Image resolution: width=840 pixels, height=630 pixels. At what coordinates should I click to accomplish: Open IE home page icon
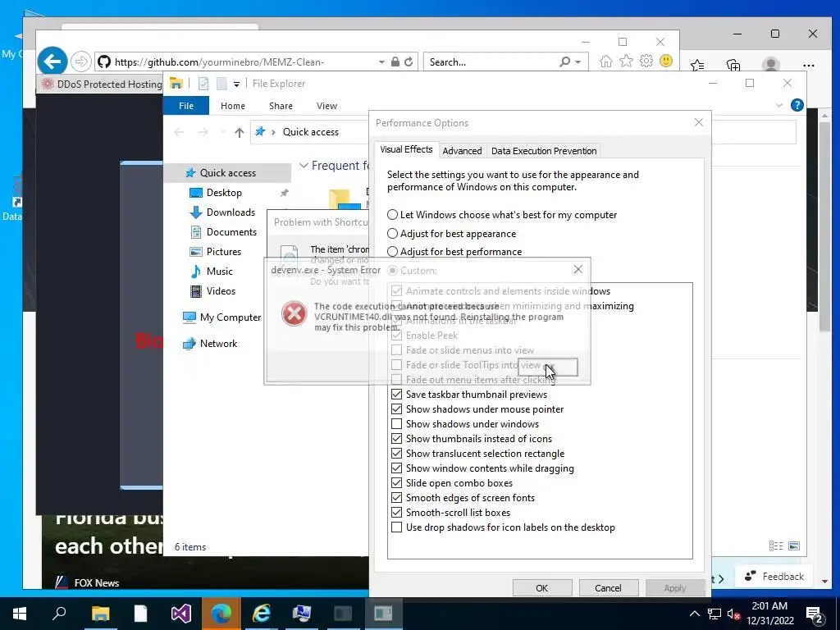click(x=606, y=61)
